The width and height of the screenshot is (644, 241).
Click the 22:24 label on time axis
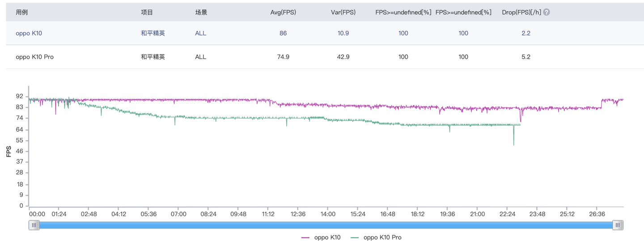pos(507,214)
